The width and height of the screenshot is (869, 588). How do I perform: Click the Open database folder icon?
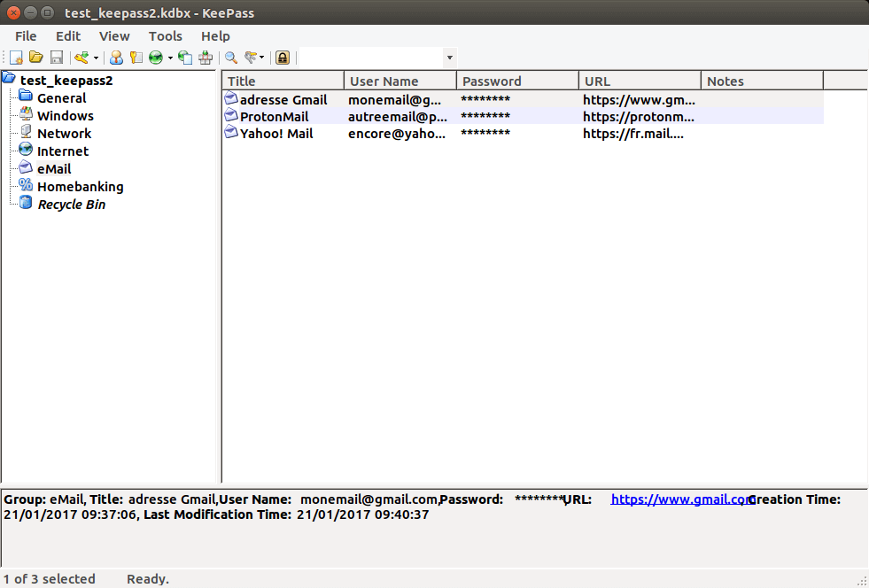pos(36,57)
